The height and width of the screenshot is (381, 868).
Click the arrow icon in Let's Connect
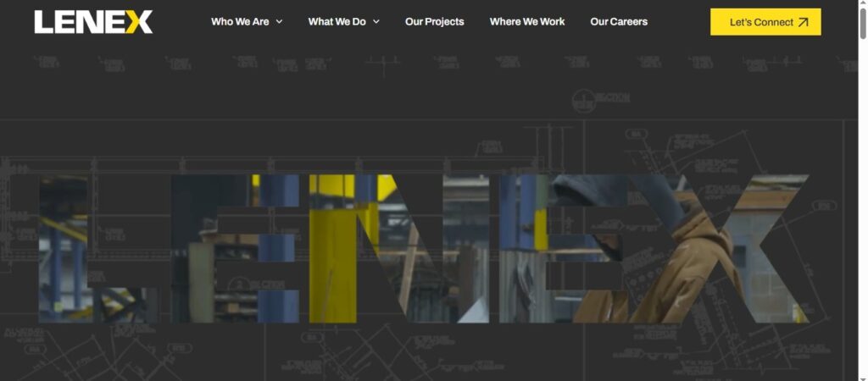click(804, 22)
